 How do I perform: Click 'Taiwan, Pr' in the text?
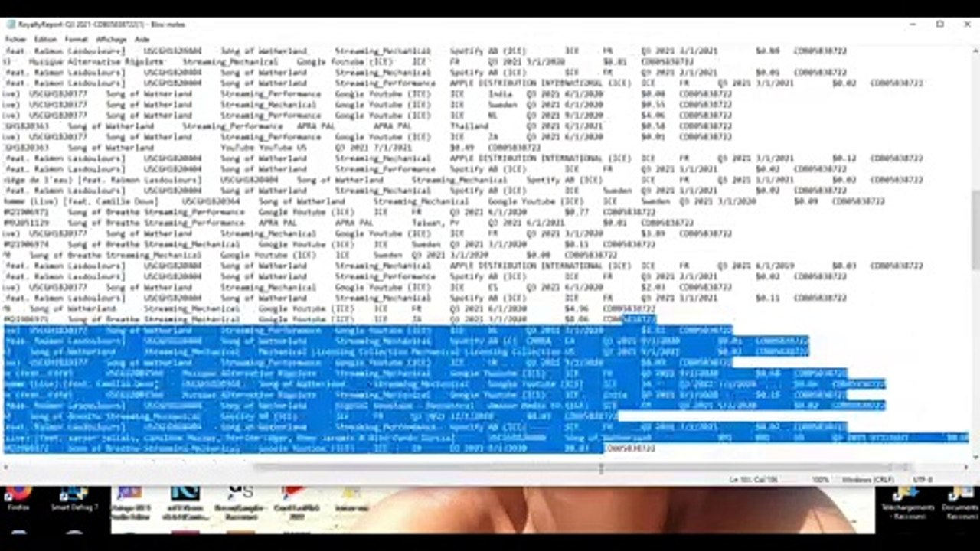click(435, 223)
